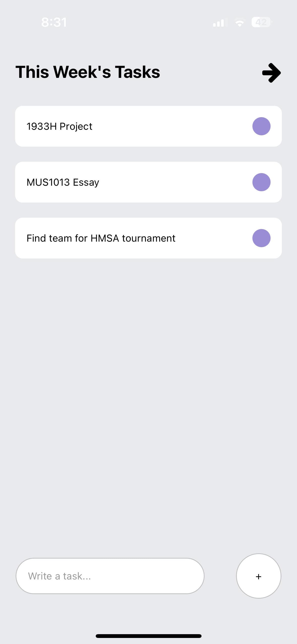Expand the MUS1013 Essay task

click(148, 182)
